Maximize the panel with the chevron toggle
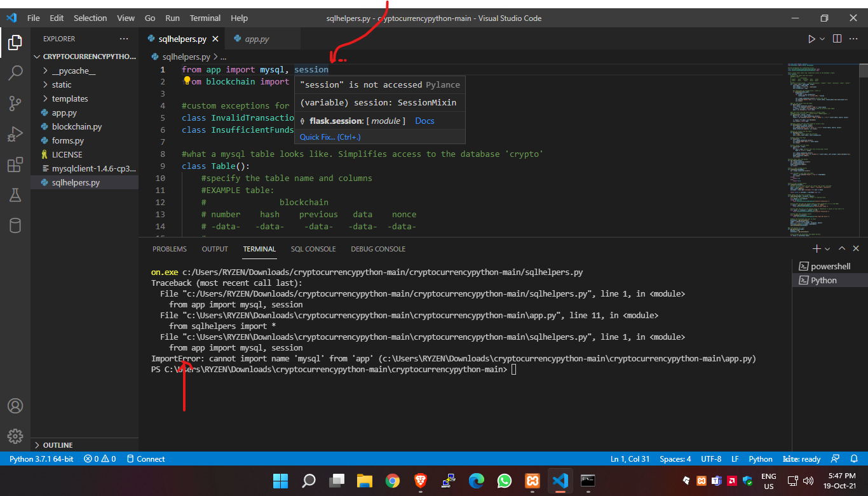868x496 pixels. point(841,248)
